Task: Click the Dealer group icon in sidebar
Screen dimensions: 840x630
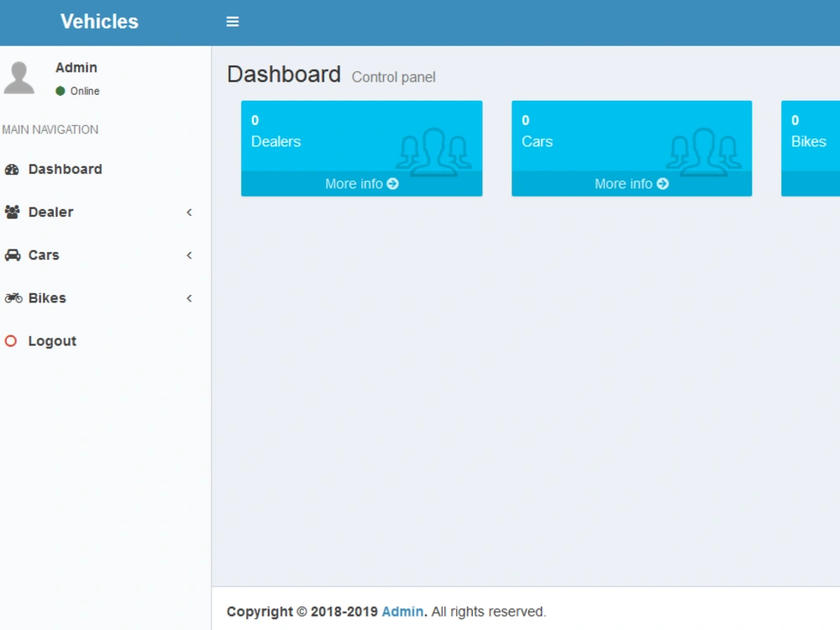Action: click(12, 213)
